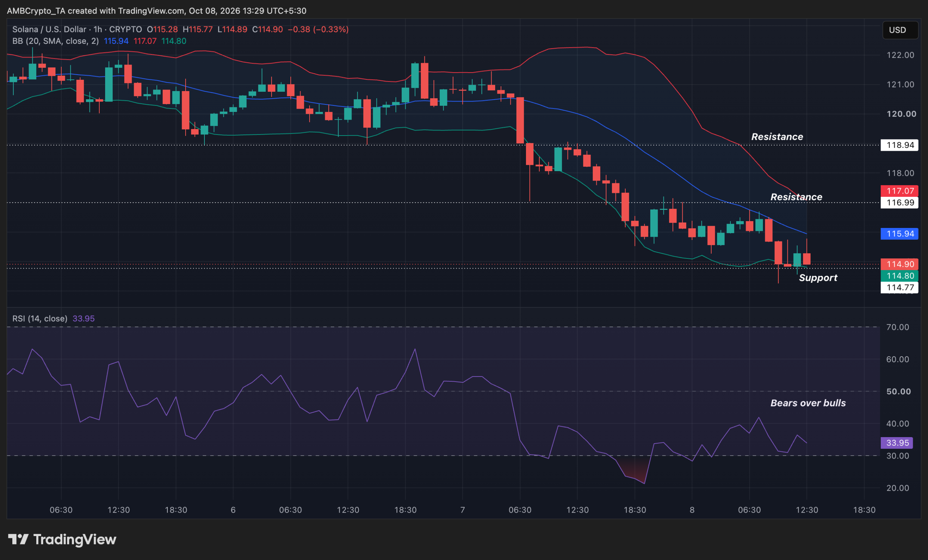The width and height of the screenshot is (928, 560).
Task: Click the Bears over bulls annotation
Action: pos(808,403)
